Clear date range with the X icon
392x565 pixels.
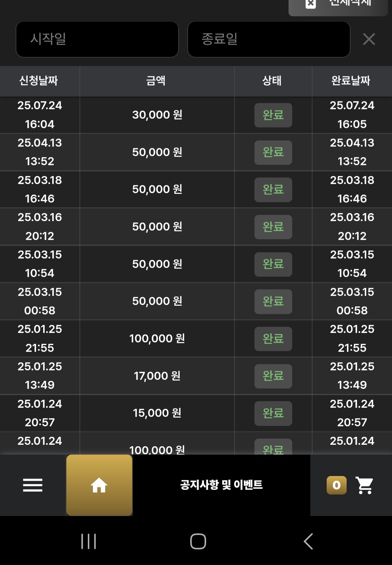click(x=369, y=39)
